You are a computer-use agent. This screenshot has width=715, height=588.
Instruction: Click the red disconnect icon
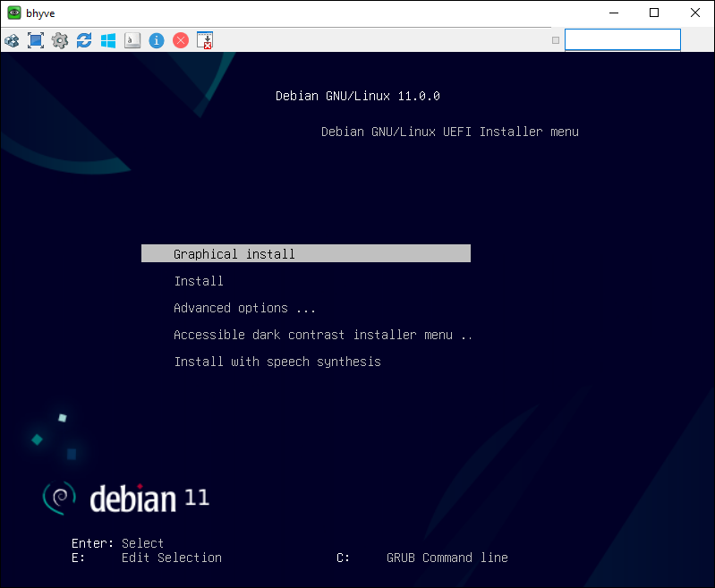pyautogui.click(x=181, y=40)
